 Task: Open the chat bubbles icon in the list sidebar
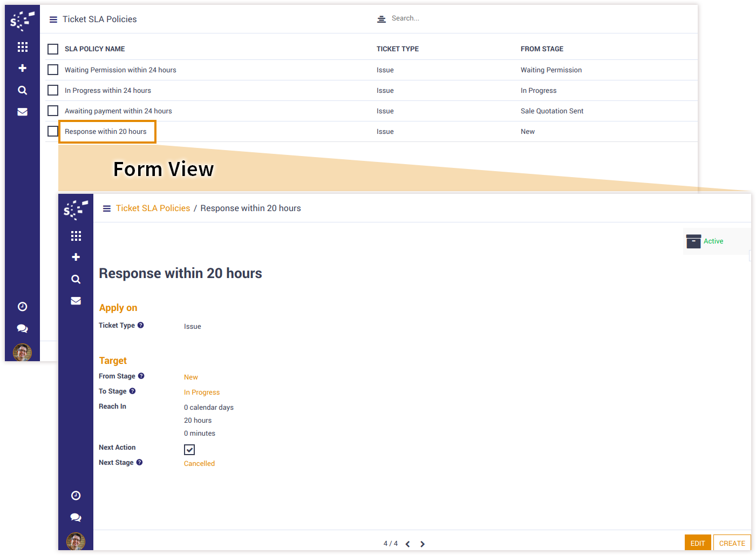[22, 328]
